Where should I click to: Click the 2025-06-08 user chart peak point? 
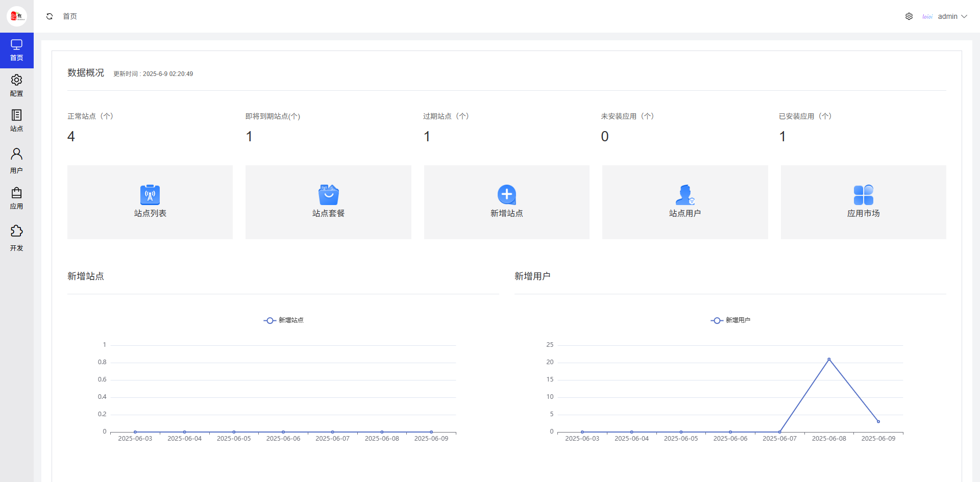coord(829,359)
